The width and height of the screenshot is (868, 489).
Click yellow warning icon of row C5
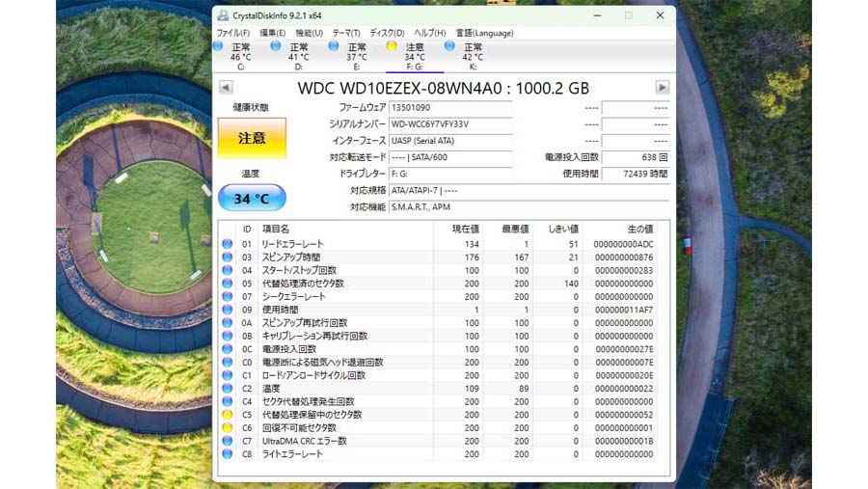[x=227, y=415]
